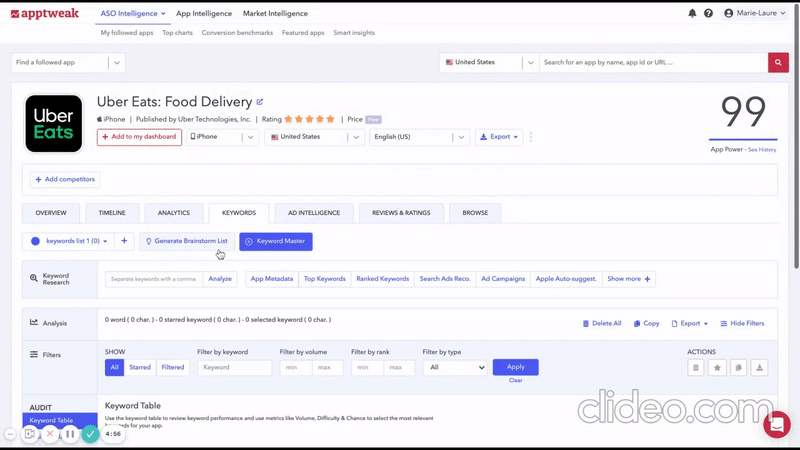Switch to the OVERVIEW tab
This screenshot has width=800, height=450.
pos(51,213)
